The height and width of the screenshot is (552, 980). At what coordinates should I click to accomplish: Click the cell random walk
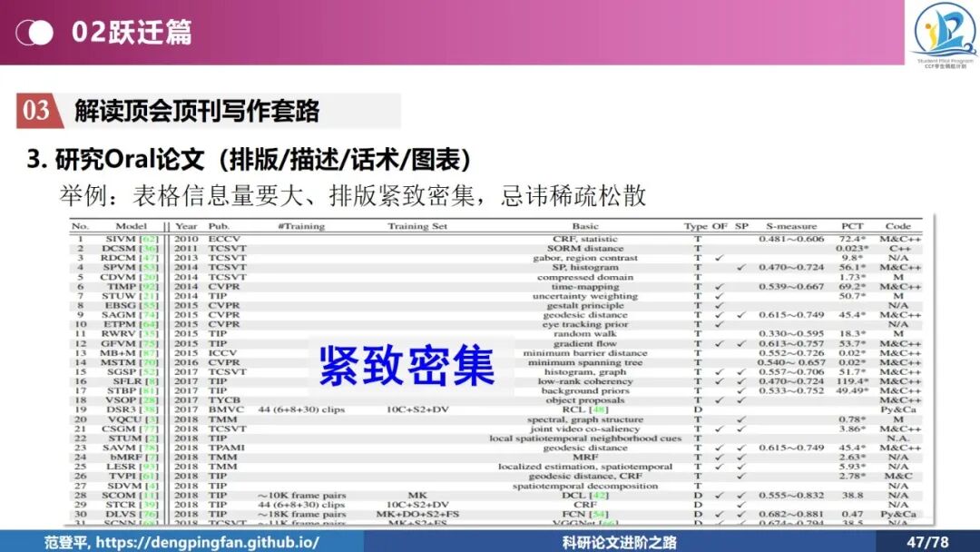click(585, 334)
